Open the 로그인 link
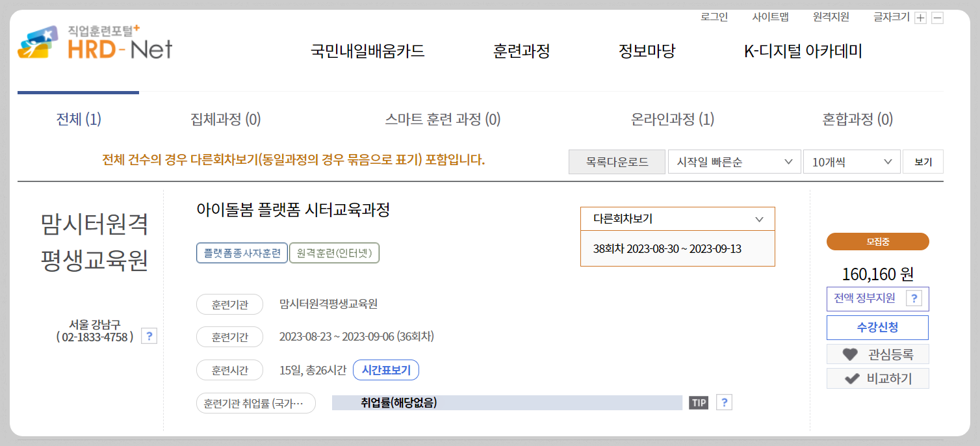The image size is (980, 446). pos(714,18)
